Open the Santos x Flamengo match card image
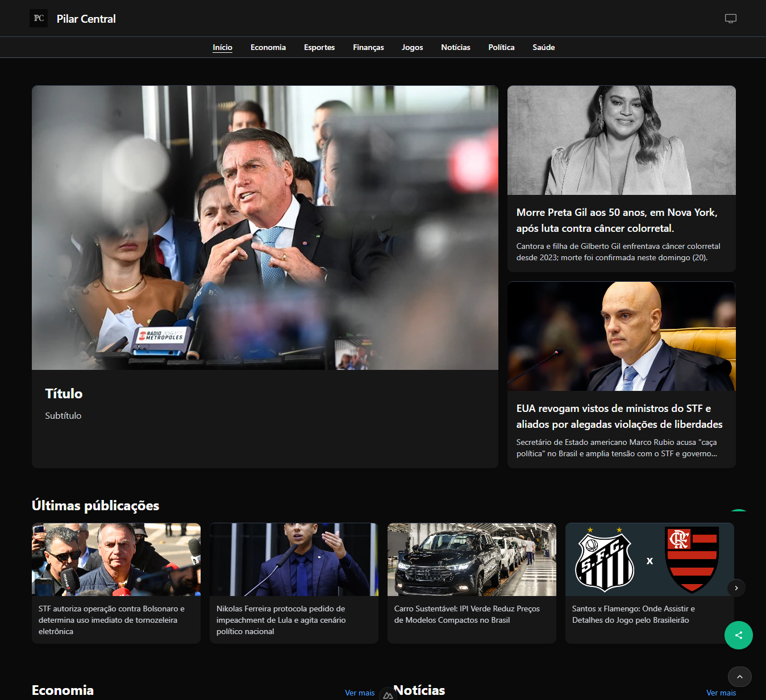 click(x=649, y=560)
